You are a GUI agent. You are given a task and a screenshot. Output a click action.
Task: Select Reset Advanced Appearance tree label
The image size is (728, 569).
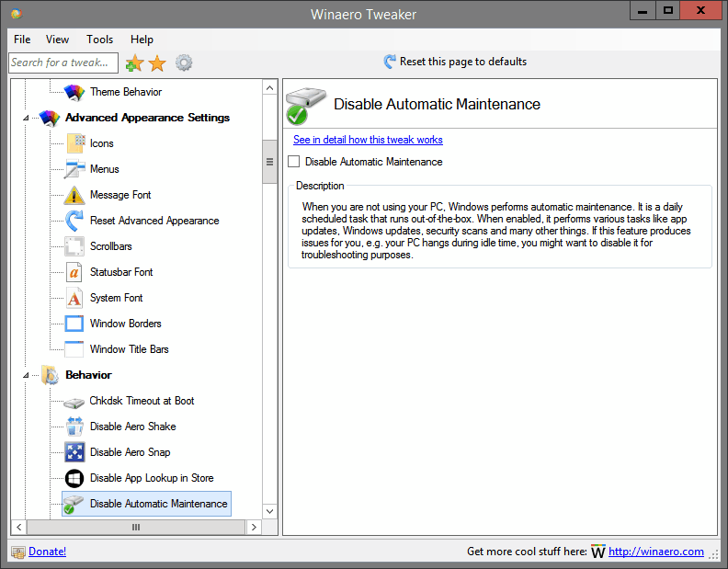[x=154, y=221]
